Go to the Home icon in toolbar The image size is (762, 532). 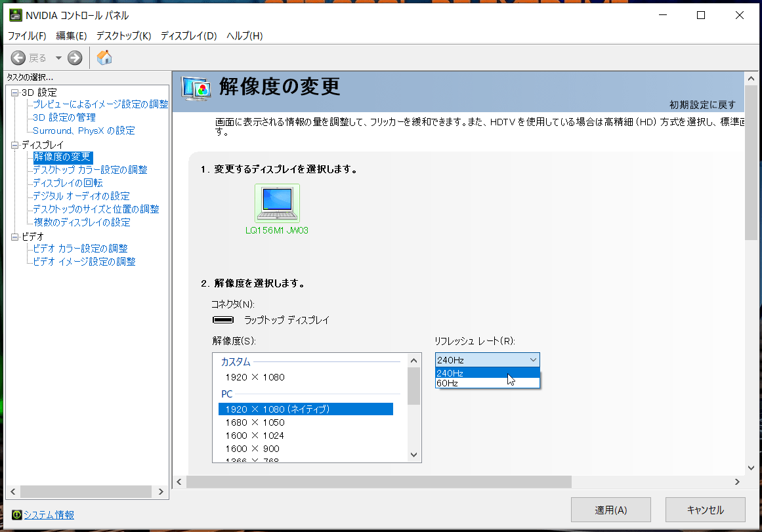tap(104, 58)
